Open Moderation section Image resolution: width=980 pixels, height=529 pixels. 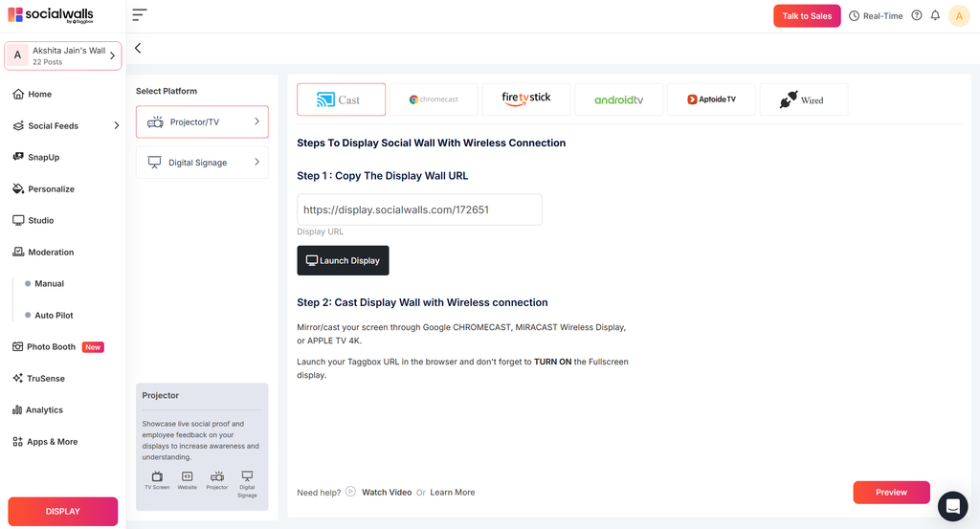[43, 252]
